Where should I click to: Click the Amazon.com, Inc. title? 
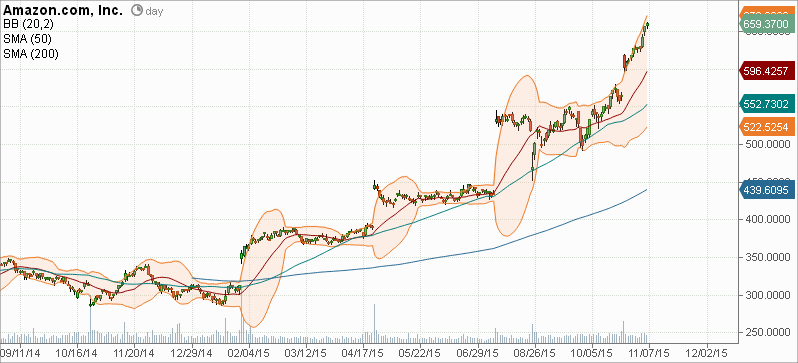point(63,11)
